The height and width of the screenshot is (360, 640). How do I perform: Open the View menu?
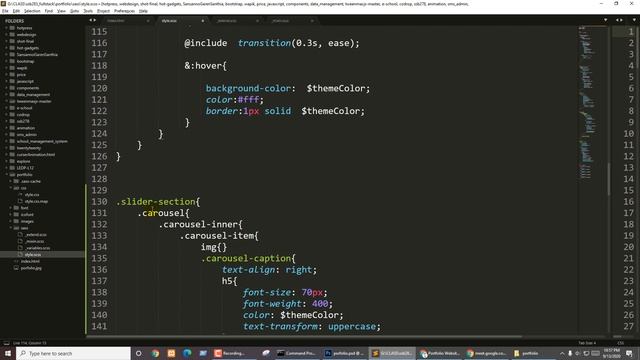click(x=61, y=11)
